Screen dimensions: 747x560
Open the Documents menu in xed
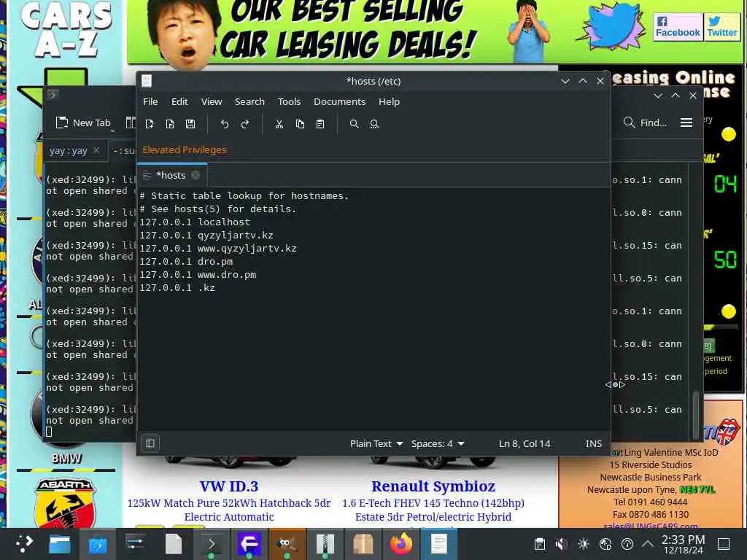pos(339,101)
